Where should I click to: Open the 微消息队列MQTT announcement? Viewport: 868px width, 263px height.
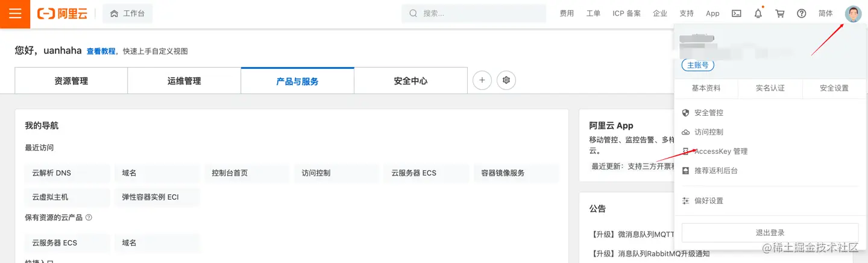point(632,234)
